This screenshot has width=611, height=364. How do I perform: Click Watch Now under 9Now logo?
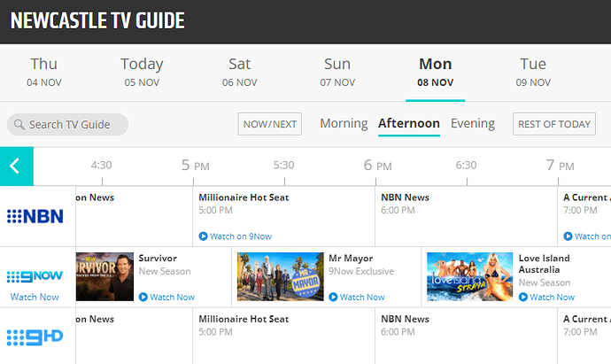pyautogui.click(x=35, y=298)
